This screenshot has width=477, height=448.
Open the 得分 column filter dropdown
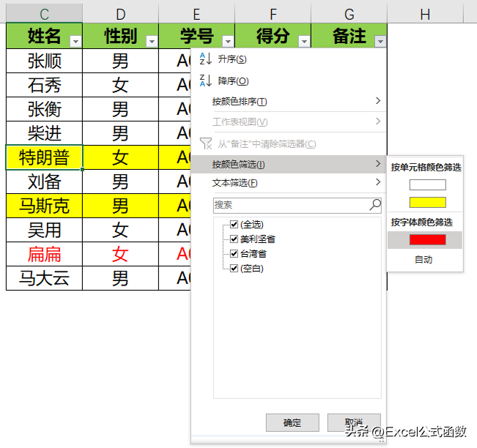click(304, 41)
